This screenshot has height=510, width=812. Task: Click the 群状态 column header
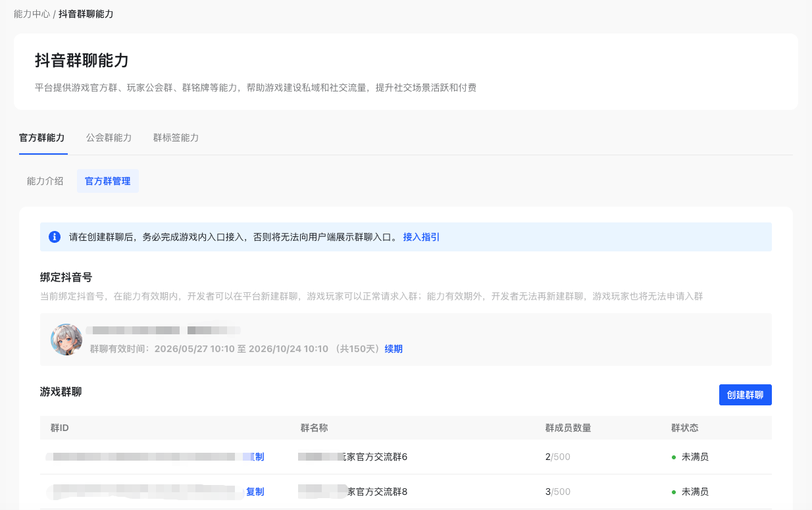[x=684, y=428]
